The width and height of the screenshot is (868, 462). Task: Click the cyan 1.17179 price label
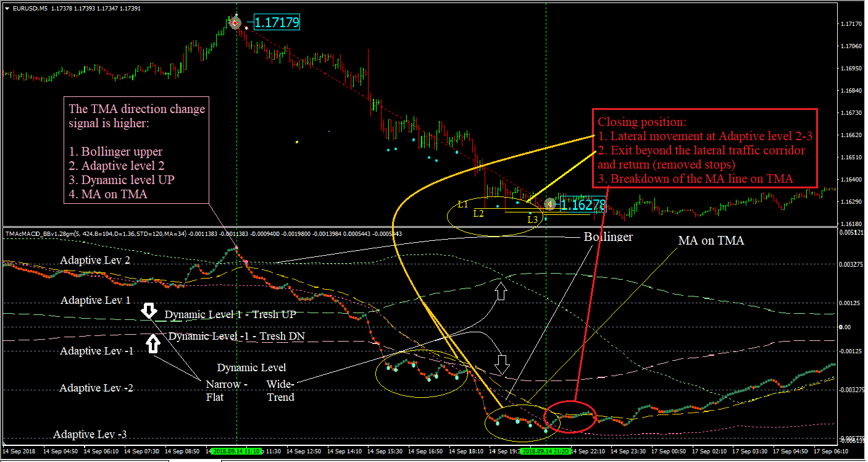(277, 23)
